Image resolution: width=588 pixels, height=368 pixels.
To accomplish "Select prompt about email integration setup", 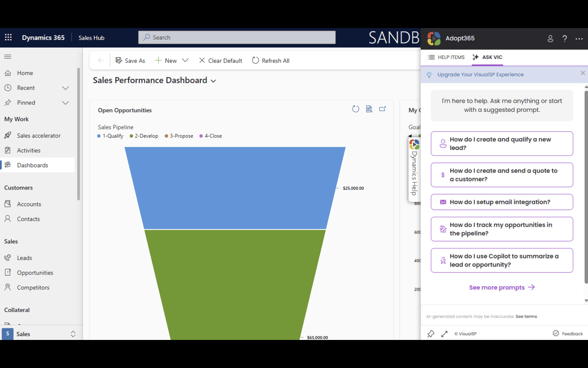I will coord(502,202).
